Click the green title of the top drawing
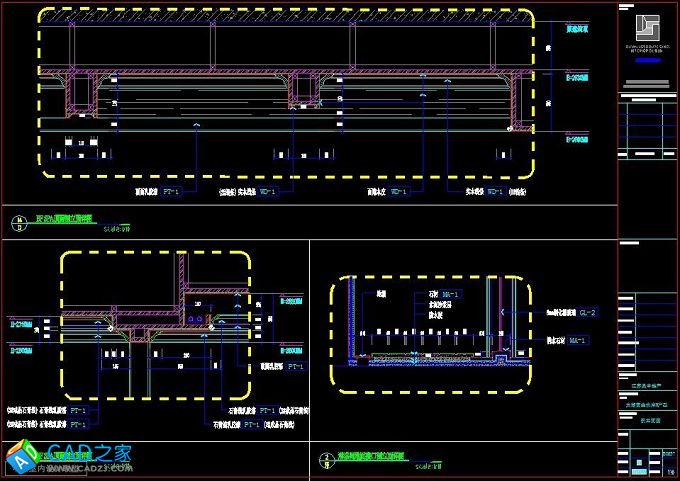 [64, 217]
